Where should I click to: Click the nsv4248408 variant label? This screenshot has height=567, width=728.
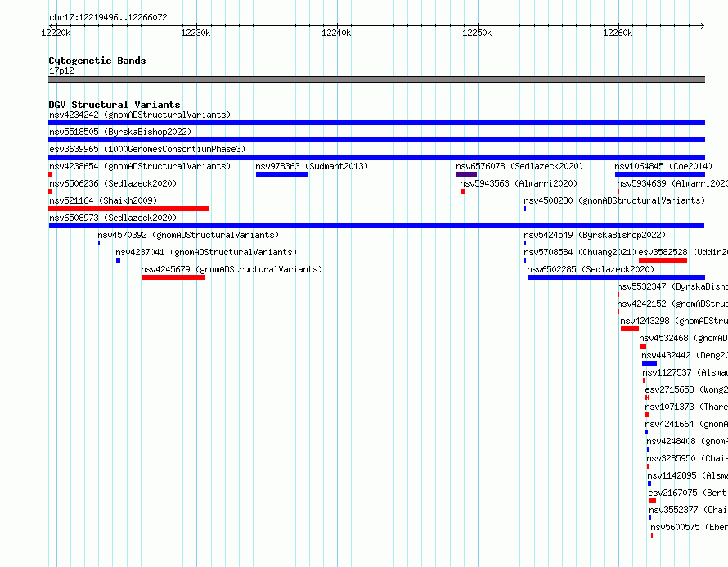click(687, 441)
